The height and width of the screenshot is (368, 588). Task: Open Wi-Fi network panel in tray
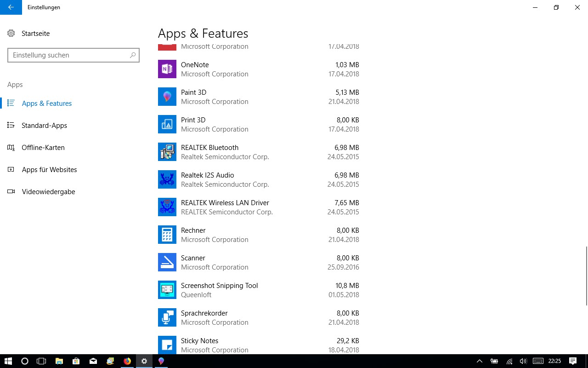(509, 361)
